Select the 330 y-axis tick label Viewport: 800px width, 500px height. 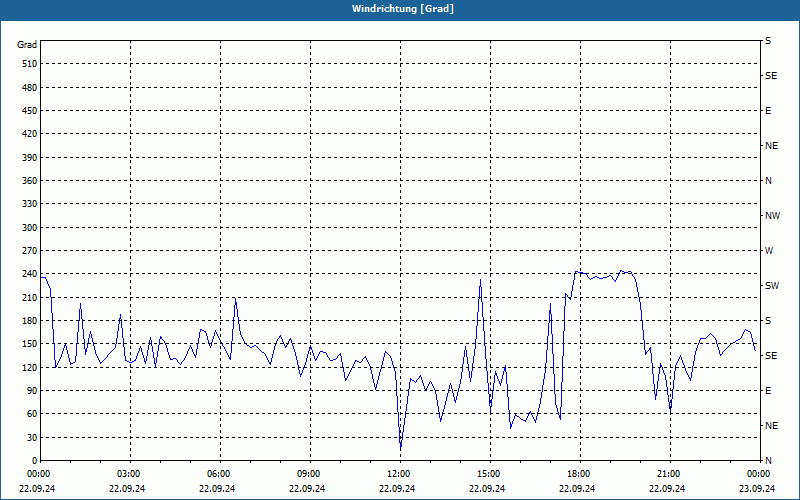tap(30, 204)
